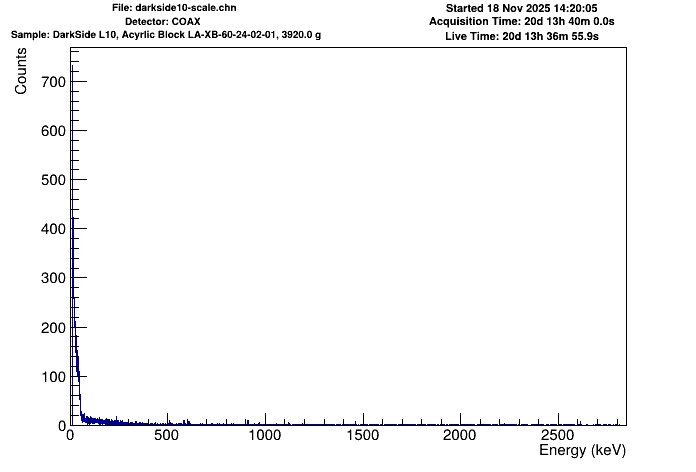696x472 pixels.
Task: Select the 1000 tick label on energy axis
Action: (265, 437)
